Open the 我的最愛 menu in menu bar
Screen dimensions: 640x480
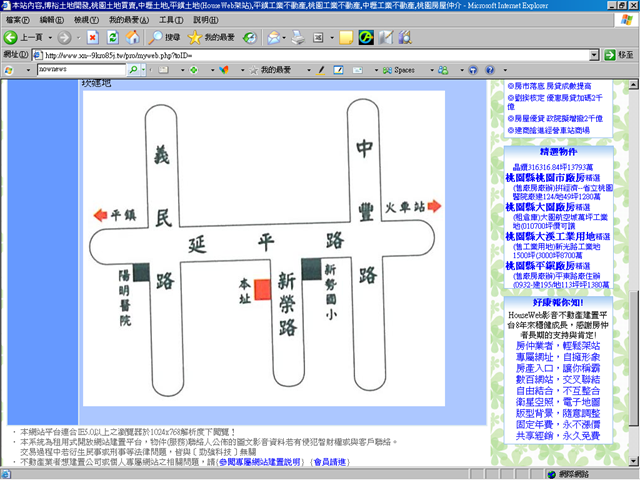tap(129, 20)
